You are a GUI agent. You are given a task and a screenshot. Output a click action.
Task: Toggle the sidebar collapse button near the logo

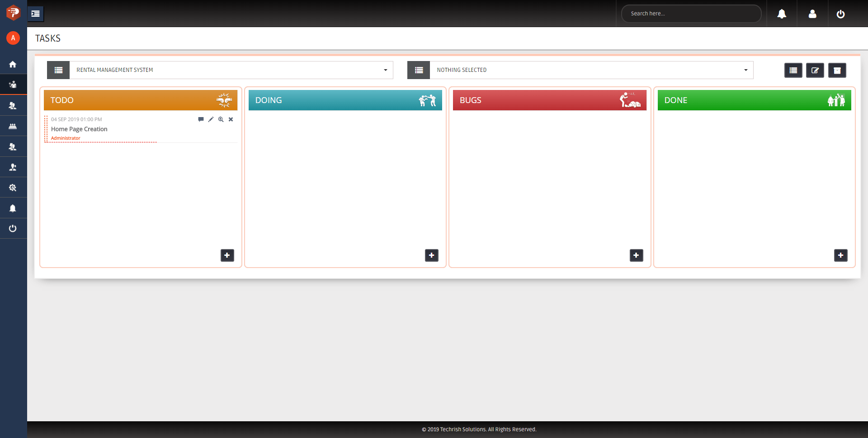coord(35,14)
